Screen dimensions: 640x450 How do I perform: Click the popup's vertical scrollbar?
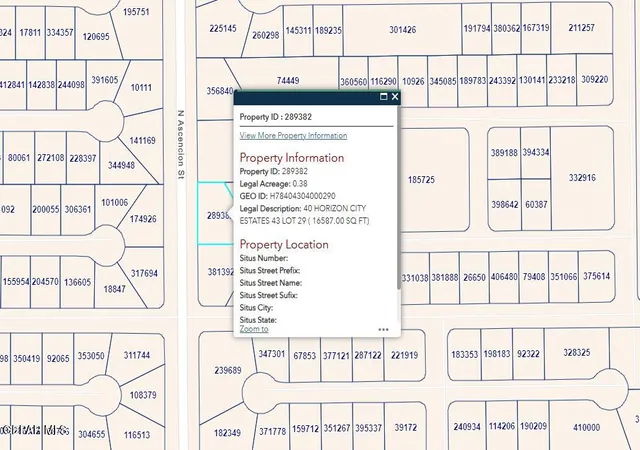[x=398, y=198]
